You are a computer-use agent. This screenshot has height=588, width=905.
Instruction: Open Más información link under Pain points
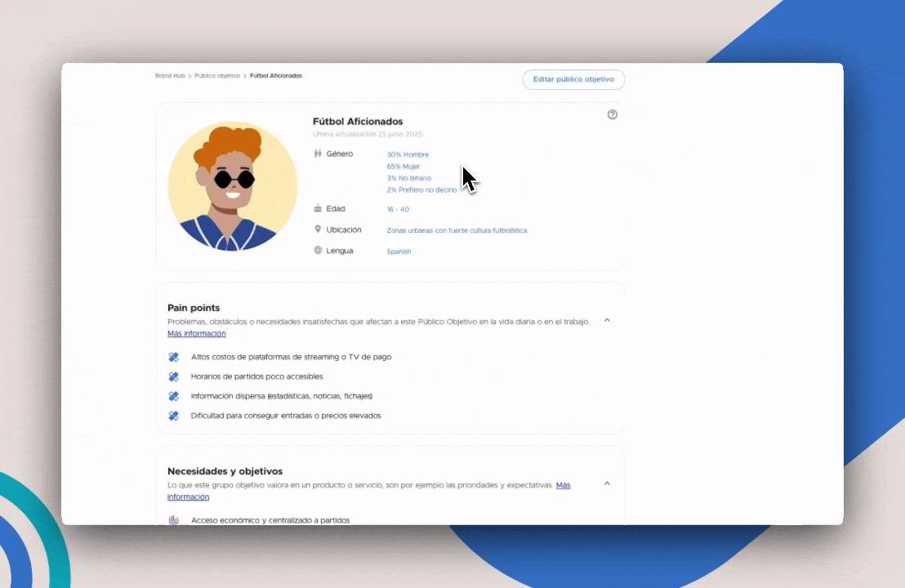[x=196, y=333]
